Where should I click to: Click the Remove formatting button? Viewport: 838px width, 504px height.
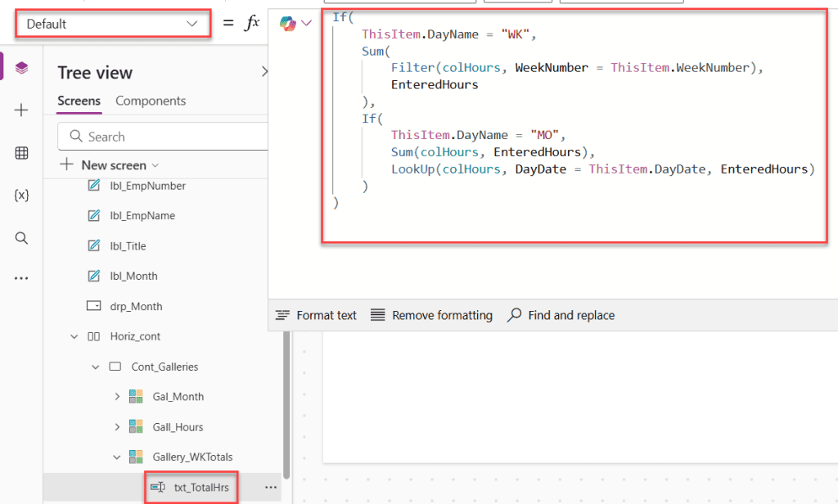click(x=432, y=315)
